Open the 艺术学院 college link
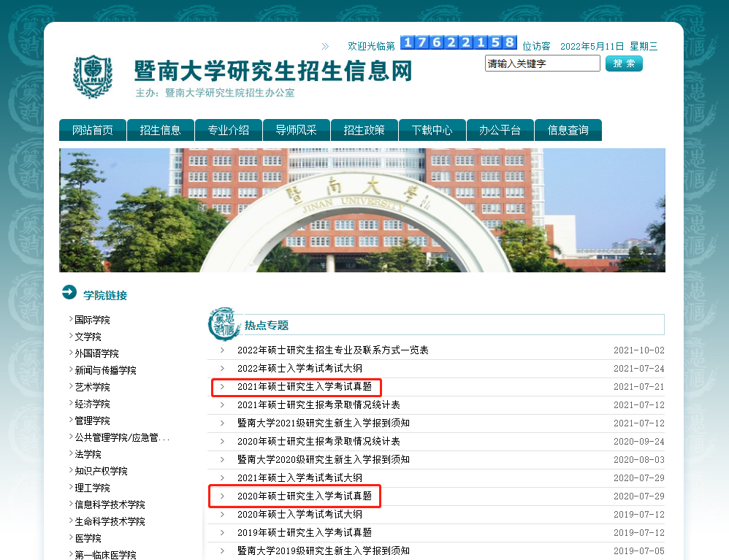This screenshot has width=729, height=560. [92, 387]
